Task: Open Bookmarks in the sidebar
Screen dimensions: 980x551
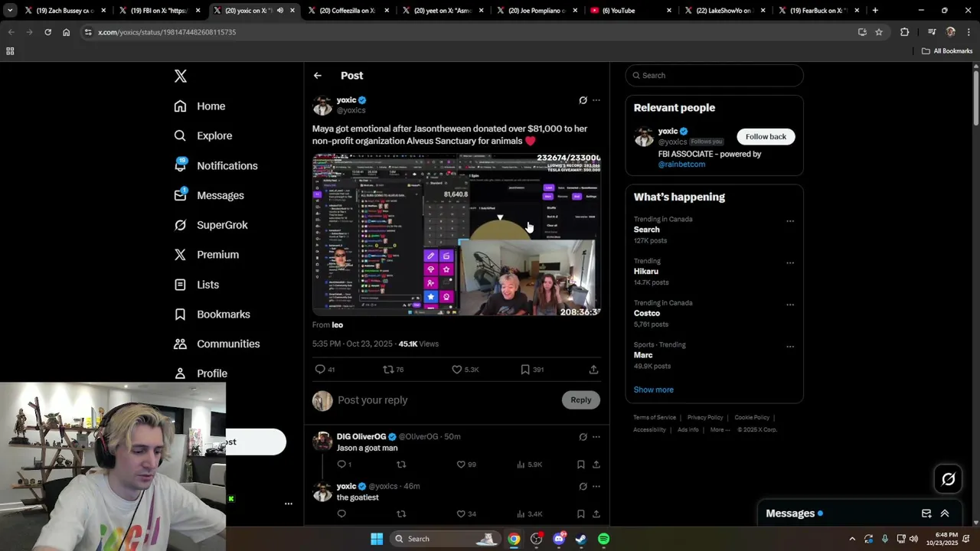Action: (x=212, y=315)
